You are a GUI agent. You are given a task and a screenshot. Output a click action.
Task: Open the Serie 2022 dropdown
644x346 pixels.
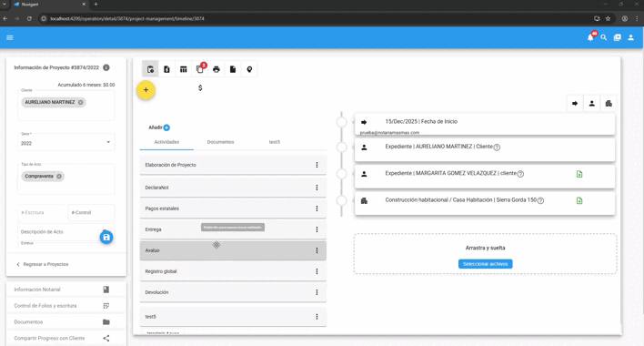pos(66,143)
